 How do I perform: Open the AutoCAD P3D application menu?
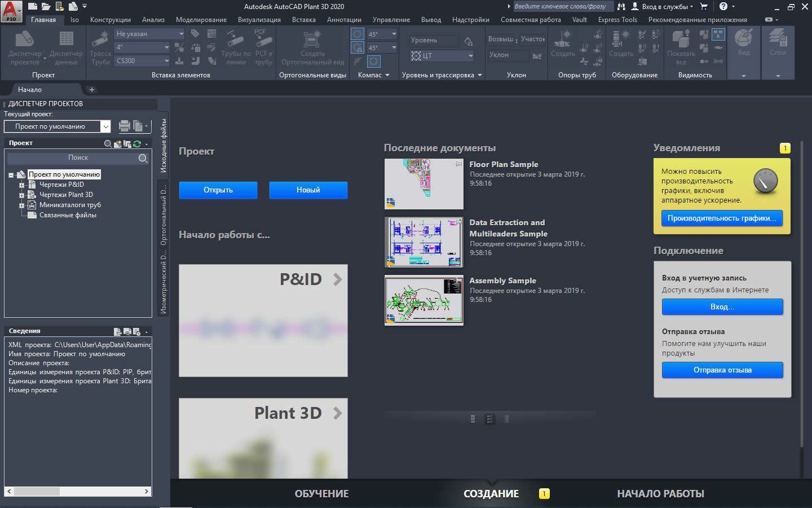point(11,11)
